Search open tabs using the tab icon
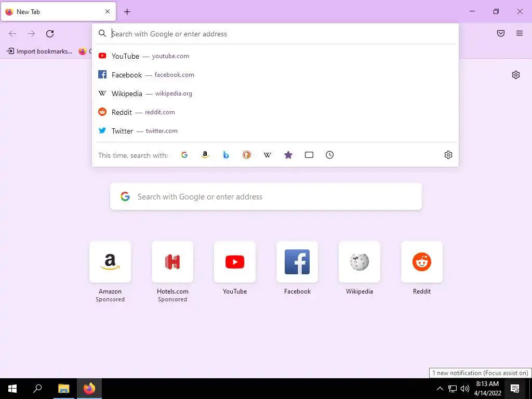The image size is (532, 399). pyautogui.click(x=309, y=155)
